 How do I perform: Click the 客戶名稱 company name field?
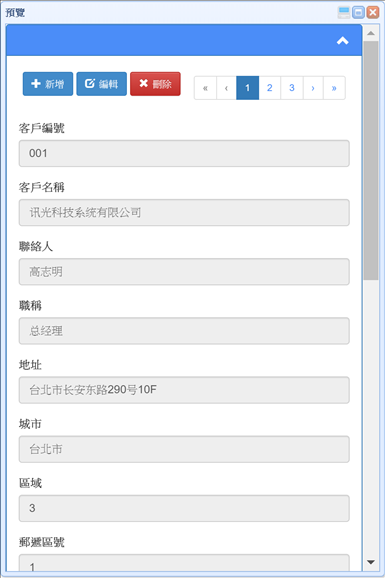(184, 213)
